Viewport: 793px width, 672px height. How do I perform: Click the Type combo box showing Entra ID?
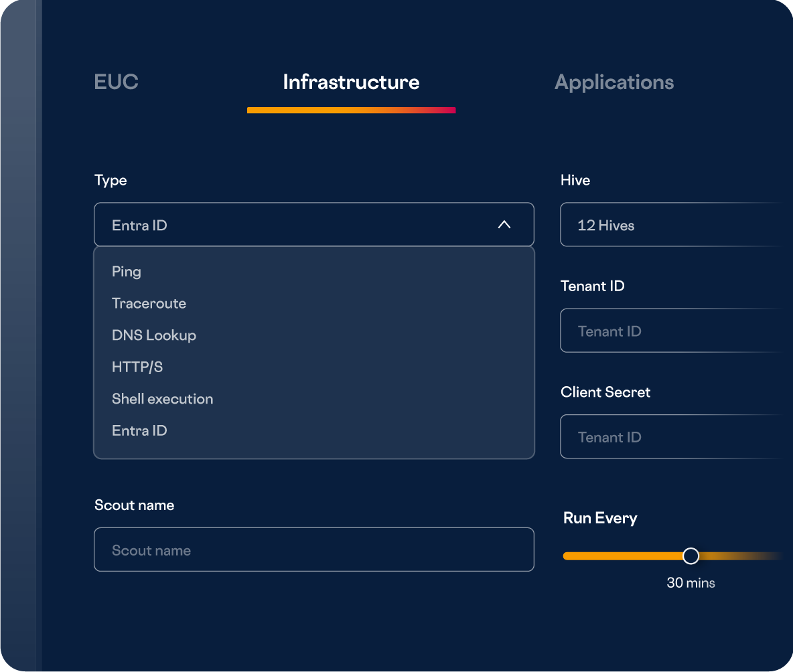coord(295,225)
